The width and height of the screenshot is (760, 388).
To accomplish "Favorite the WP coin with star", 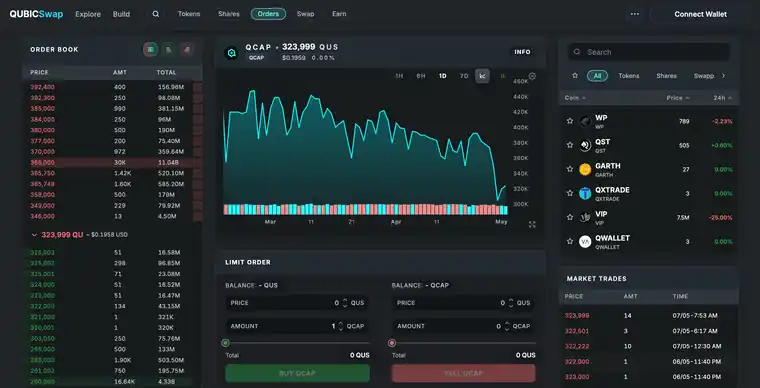I will pos(570,121).
